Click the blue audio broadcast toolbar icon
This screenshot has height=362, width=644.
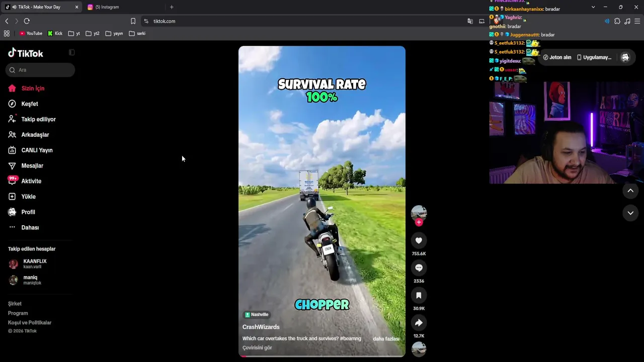607,21
